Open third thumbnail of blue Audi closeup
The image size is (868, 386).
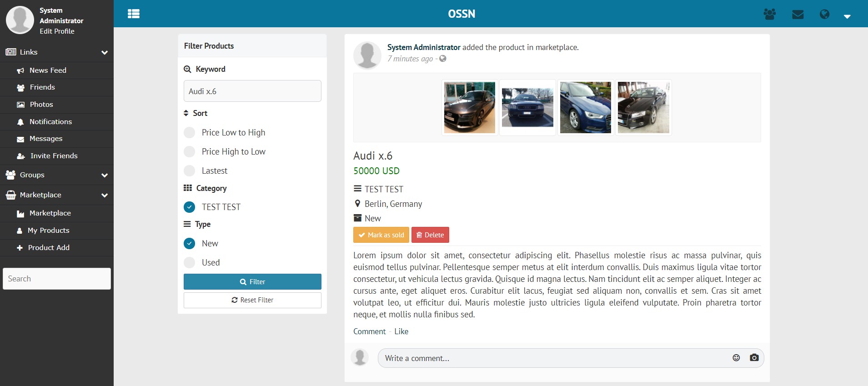(586, 107)
